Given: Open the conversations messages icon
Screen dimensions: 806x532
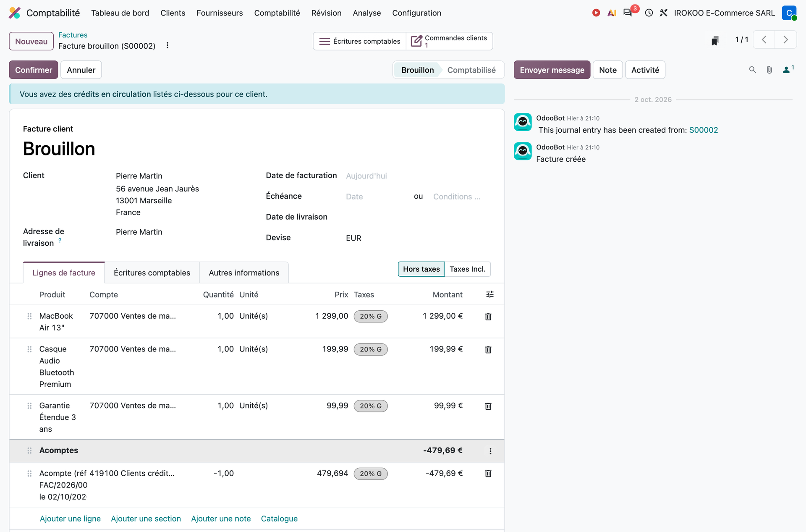Looking at the screenshot, I should pyautogui.click(x=628, y=13).
